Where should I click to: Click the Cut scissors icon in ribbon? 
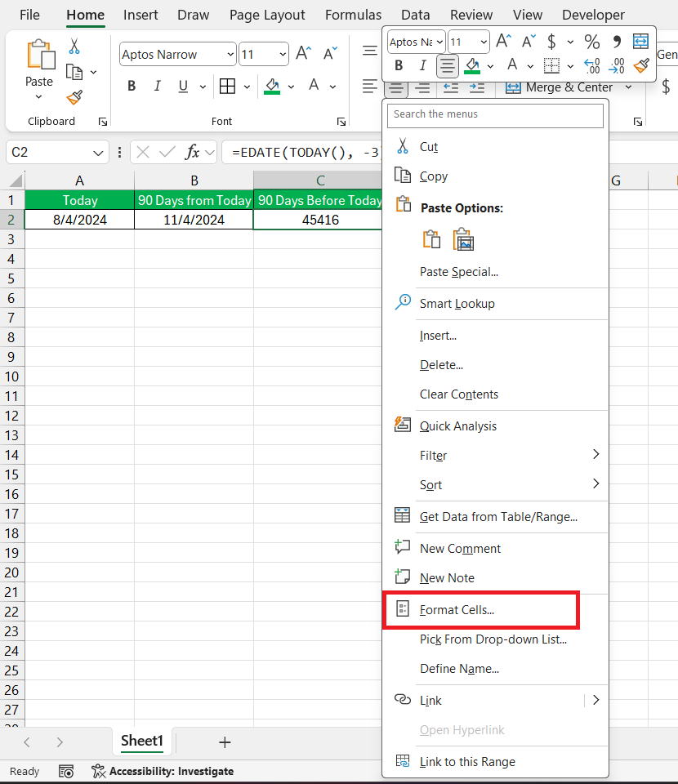click(74, 47)
